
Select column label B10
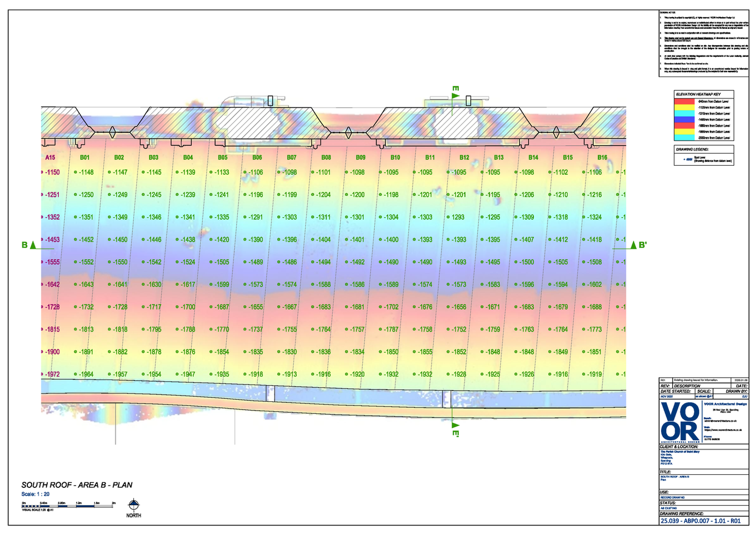[x=395, y=157]
